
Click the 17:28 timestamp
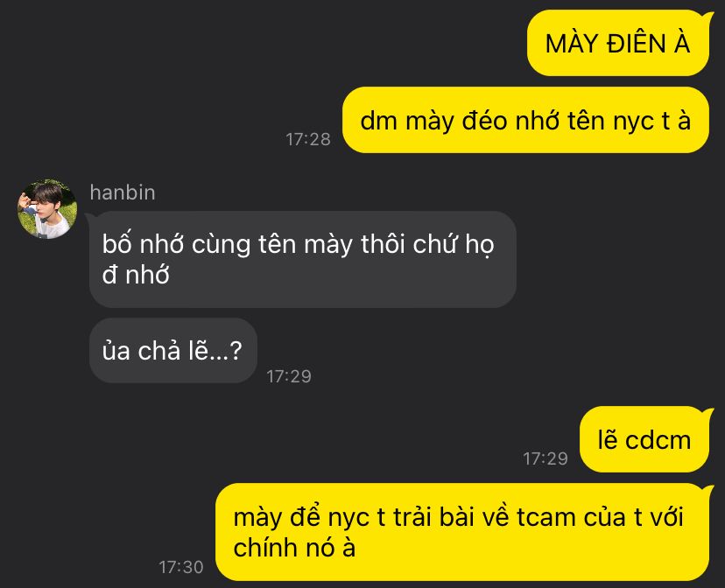[x=308, y=139]
